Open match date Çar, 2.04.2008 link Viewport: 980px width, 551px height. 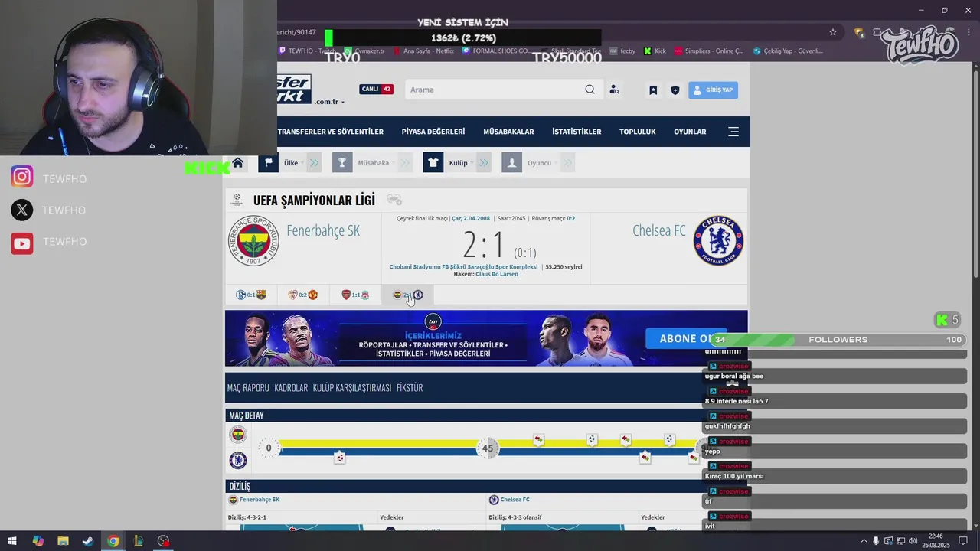[x=471, y=218]
